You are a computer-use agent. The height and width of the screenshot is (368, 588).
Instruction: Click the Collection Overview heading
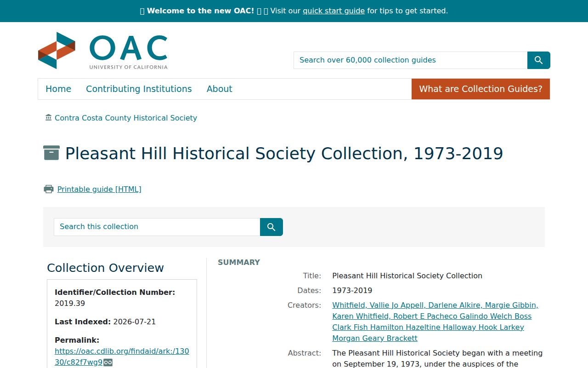(x=105, y=268)
